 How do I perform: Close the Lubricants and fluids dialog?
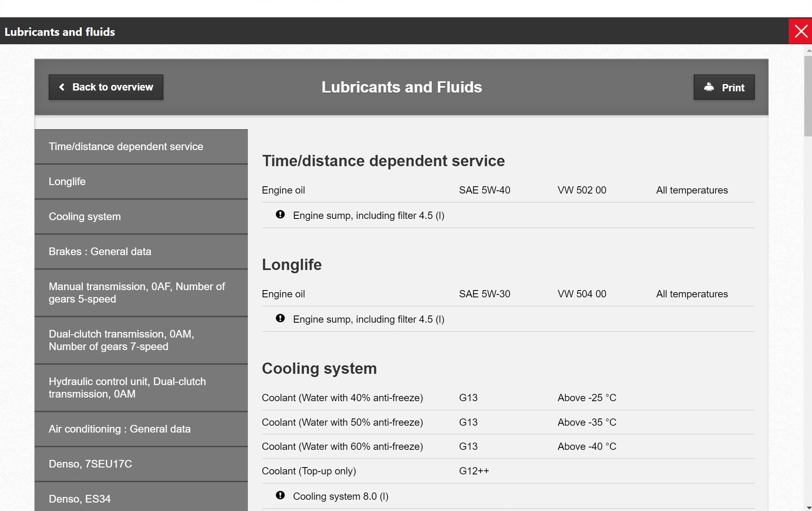tap(800, 31)
